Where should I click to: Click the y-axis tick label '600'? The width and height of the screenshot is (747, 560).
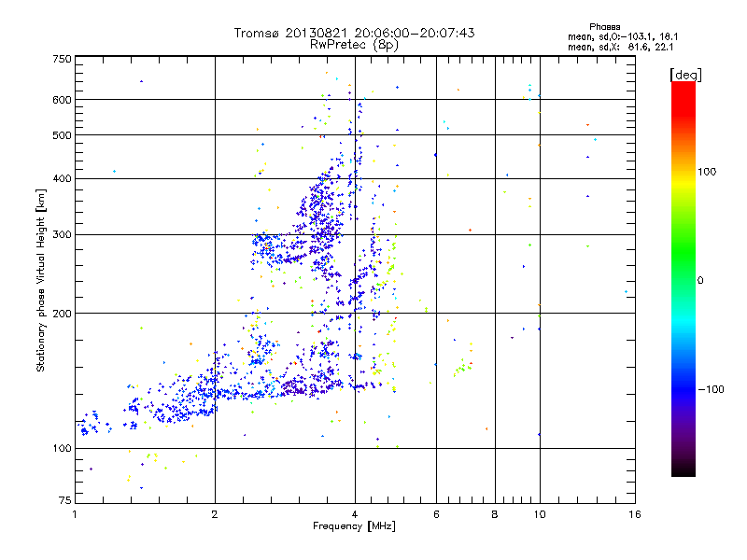click(x=63, y=100)
